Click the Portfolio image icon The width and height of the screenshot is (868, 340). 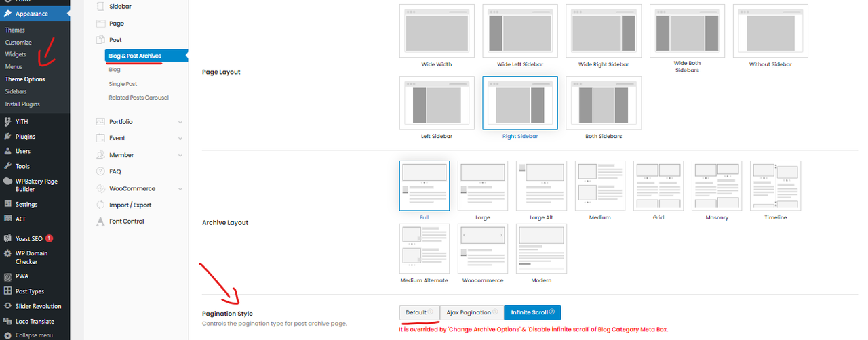pos(100,122)
